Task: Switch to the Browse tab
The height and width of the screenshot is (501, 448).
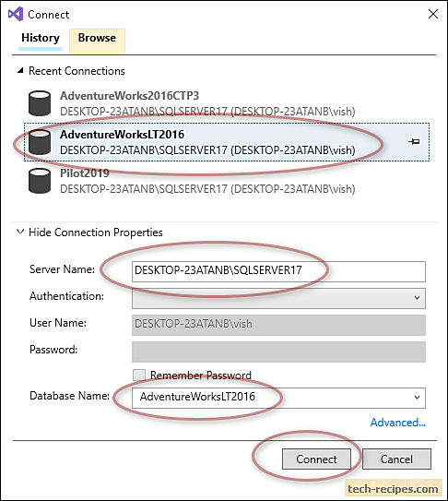Action: (x=97, y=38)
